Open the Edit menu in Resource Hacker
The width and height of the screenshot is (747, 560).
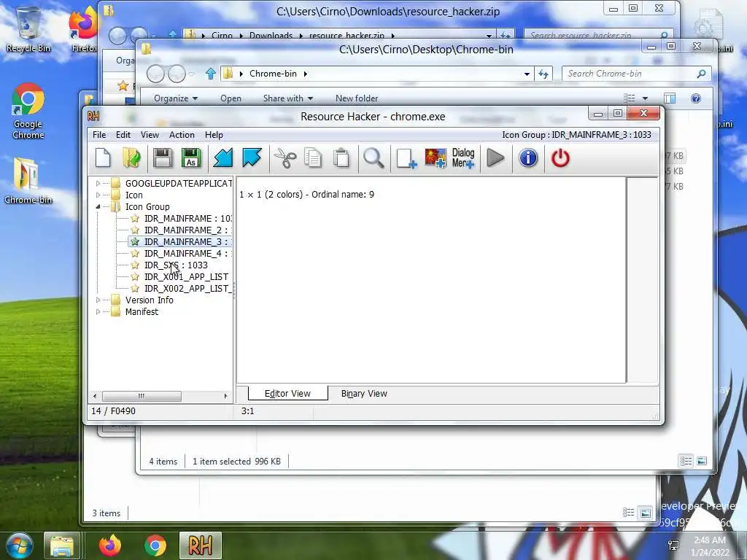tap(123, 135)
